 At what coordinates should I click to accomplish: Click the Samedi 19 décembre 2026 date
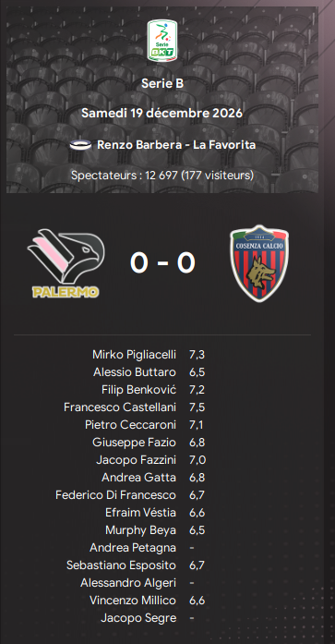tap(162, 113)
